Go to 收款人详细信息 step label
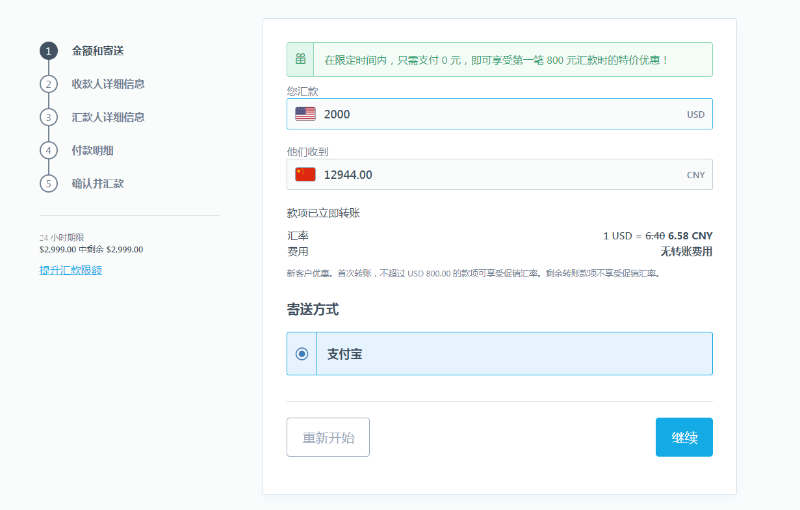Viewport: 800px width, 510px height. 108,84
